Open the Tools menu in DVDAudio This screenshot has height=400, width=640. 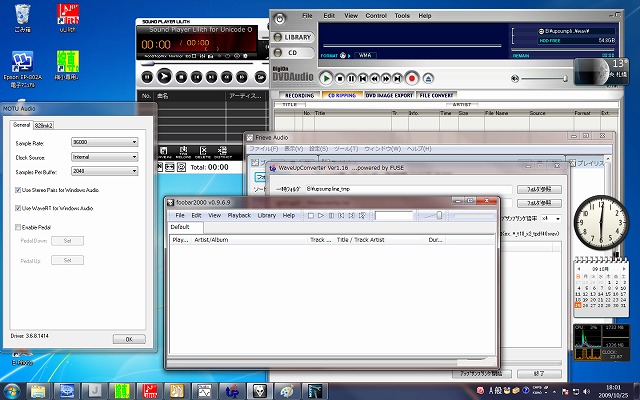402,16
